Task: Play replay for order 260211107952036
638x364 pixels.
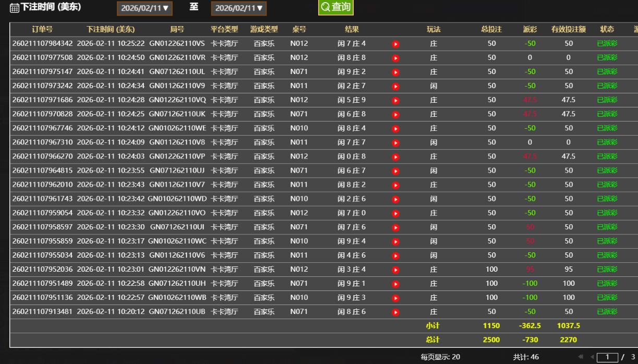Action: coord(395,270)
